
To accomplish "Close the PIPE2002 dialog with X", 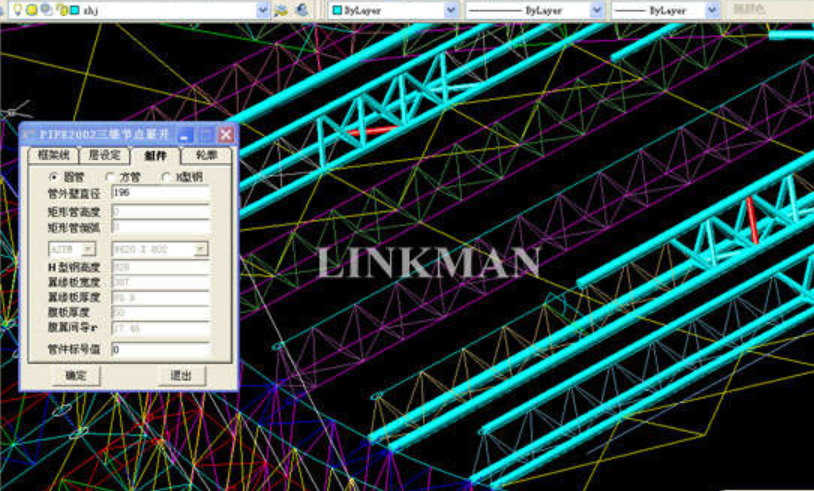I will tap(226, 135).
